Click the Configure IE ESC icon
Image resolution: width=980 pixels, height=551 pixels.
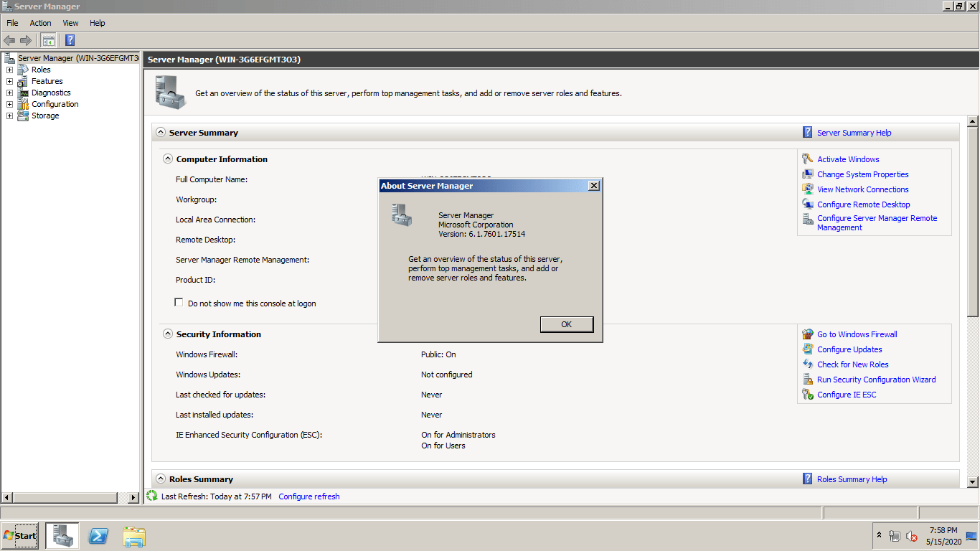click(x=808, y=395)
